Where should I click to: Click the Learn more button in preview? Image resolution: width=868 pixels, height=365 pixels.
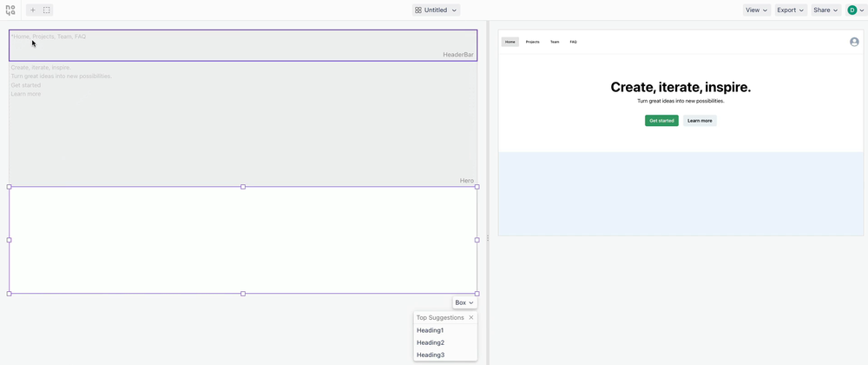point(700,121)
